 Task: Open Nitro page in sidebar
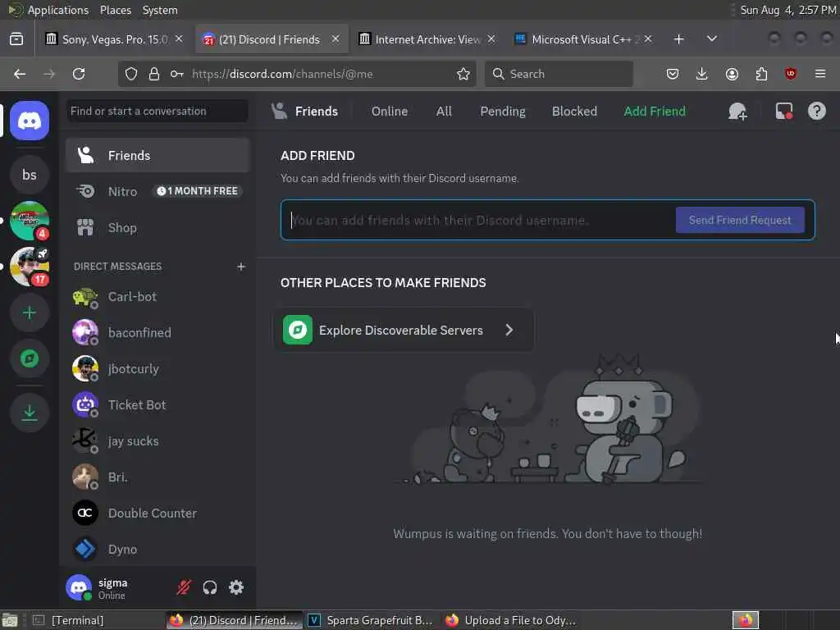tap(158, 191)
